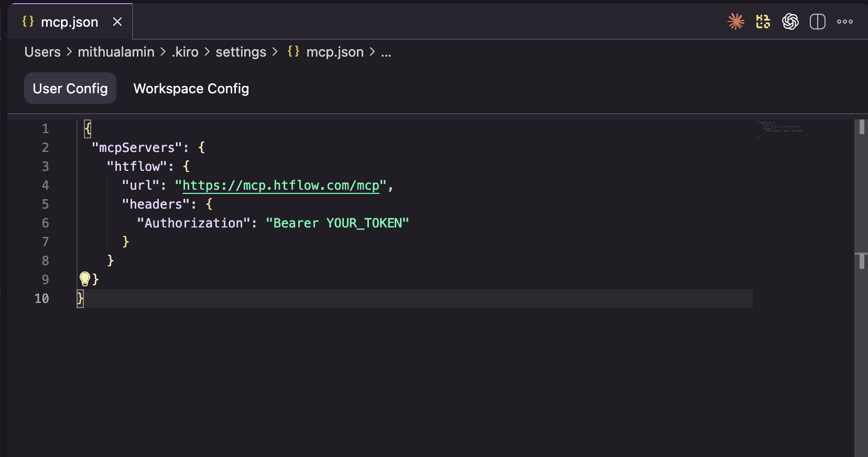The image size is (868, 457).
Task: Click the Claude starburst icon in toolbar
Action: (x=736, y=21)
